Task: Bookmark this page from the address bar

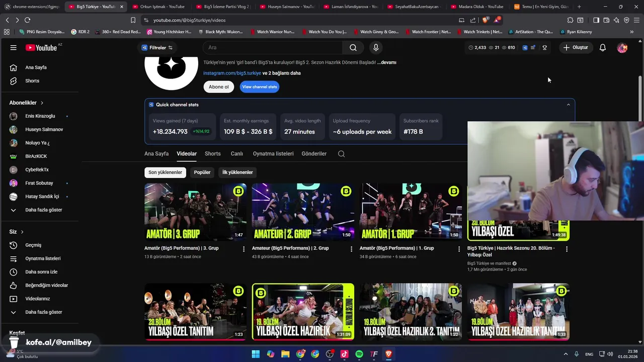Action: (133, 20)
